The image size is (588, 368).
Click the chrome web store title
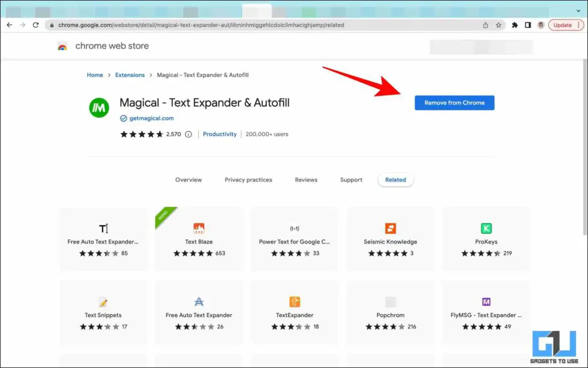pyautogui.click(x=112, y=46)
